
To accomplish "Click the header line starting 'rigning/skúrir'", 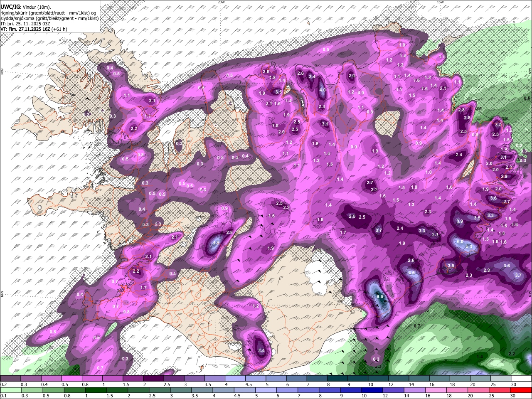I will click(x=48, y=13).
